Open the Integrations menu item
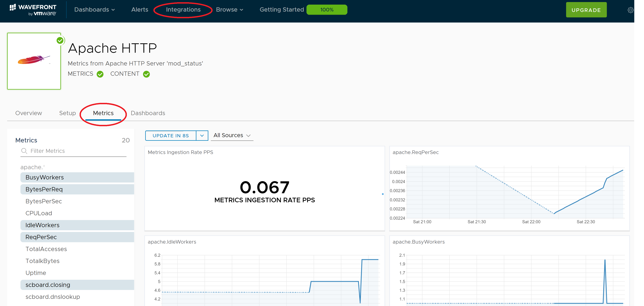This screenshot has width=644, height=306. point(183,10)
